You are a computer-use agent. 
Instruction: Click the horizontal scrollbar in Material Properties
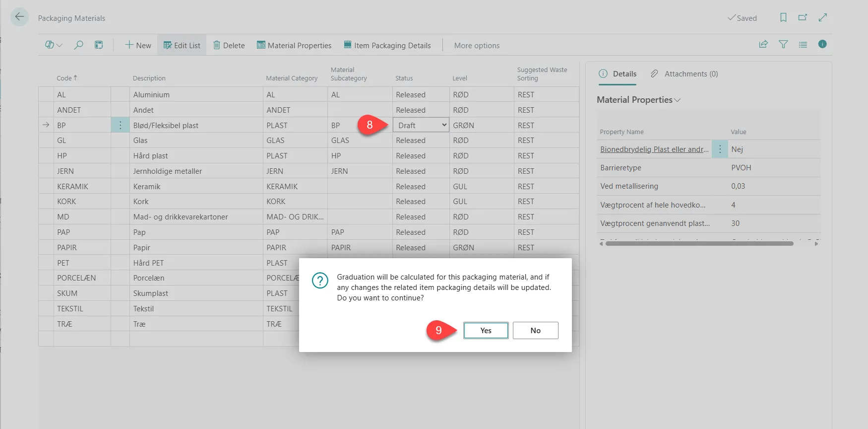click(699, 243)
